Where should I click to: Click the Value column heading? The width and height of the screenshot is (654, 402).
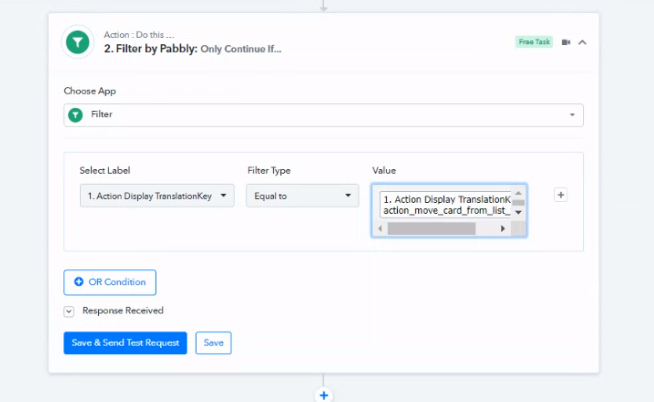(x=384, y=171)
